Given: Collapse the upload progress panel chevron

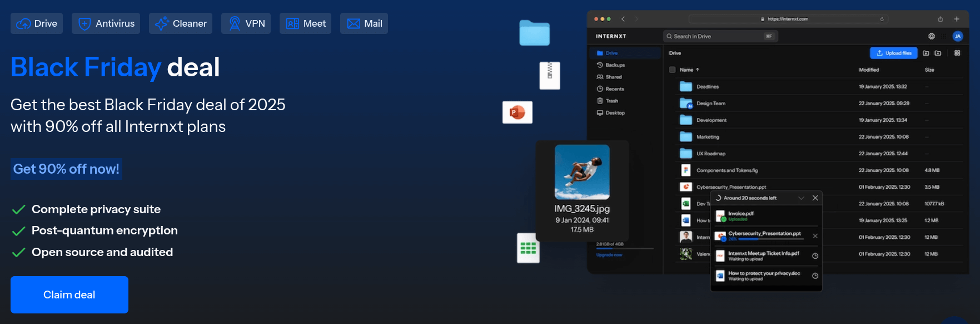Looking at the screenshot, I should [801, 198].
